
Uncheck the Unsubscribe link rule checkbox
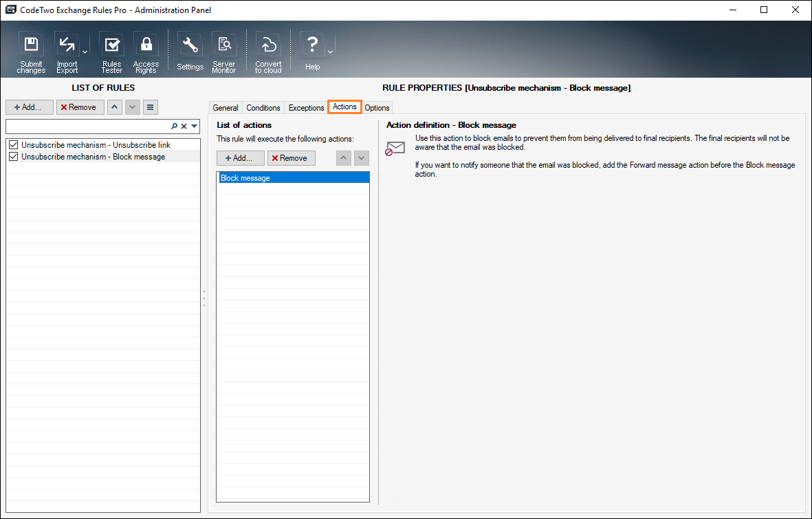[14, 145]
